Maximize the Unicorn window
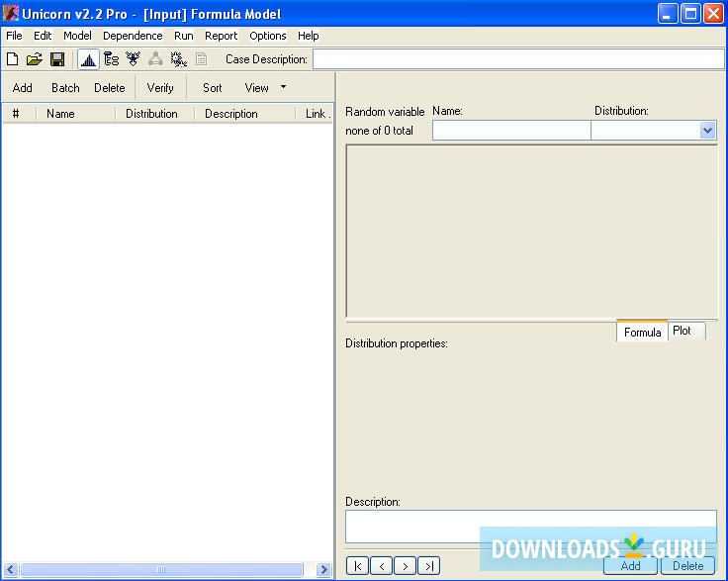The width and height of the screenshot is (728, 581). point(690,14)
